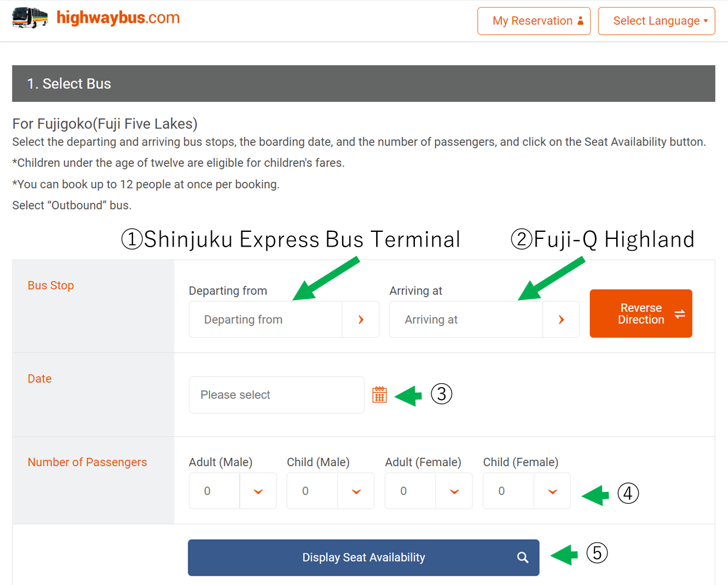Click the person icon in My Reservation
Viewport: 728px width, 585px height.
580,21
